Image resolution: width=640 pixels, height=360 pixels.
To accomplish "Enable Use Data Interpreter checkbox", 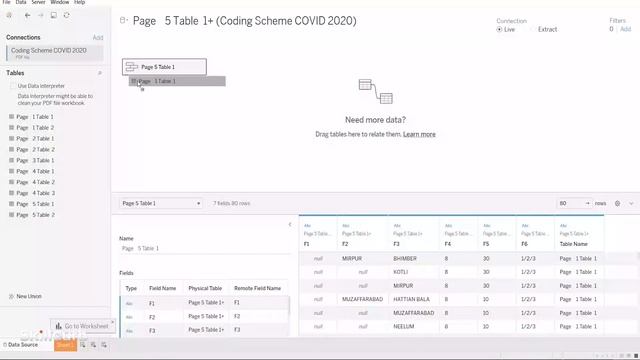I will click(x=13, y=86).
